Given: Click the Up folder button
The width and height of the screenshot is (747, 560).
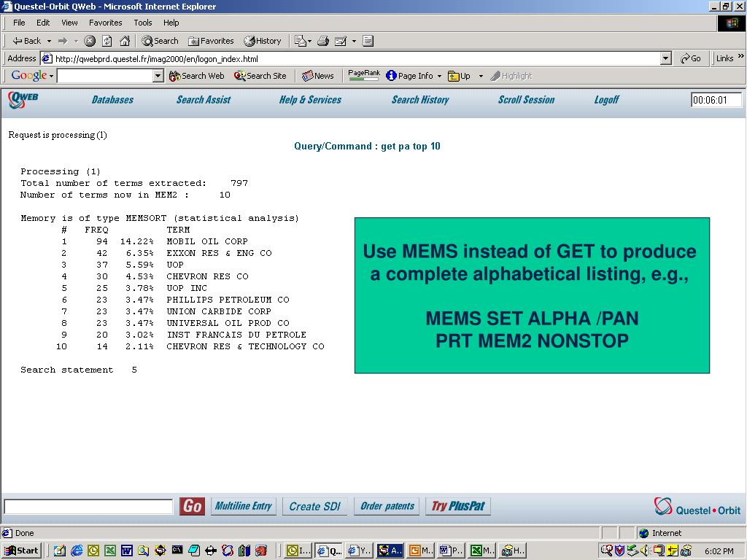Looking at the screenshot, I should tap(460, 76).
